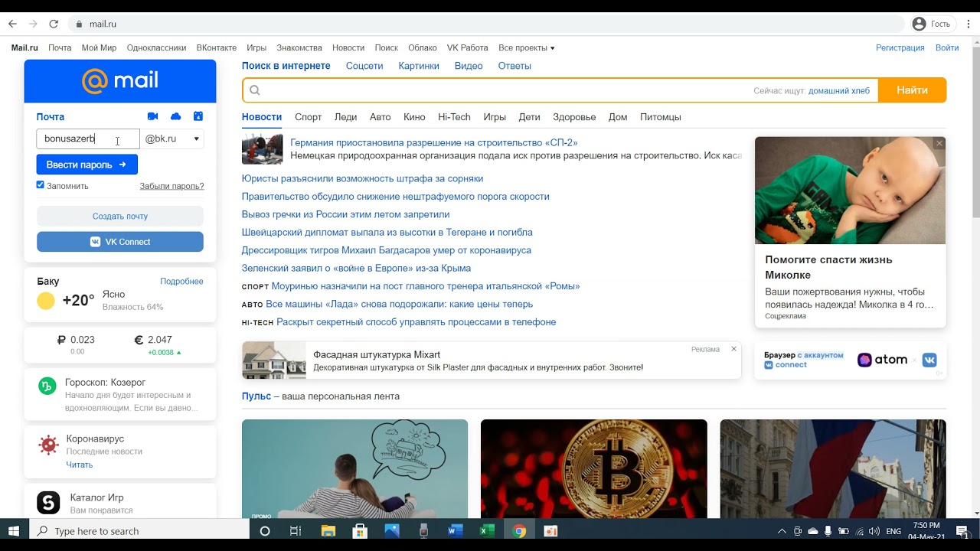Click the red coronavirus icon

[x=48, y=444]
